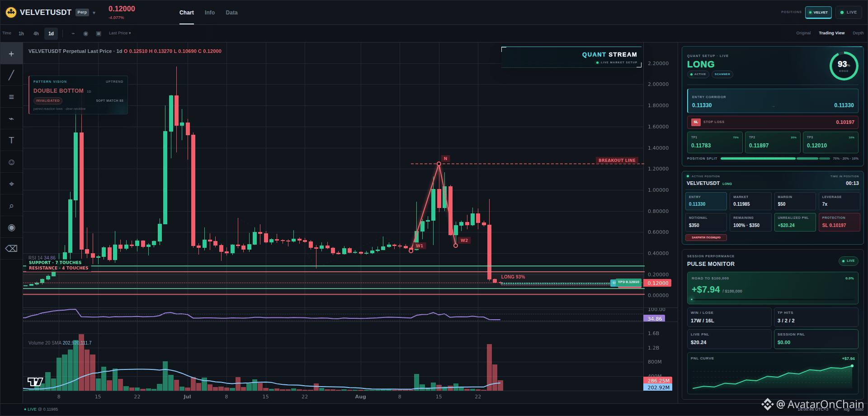Screen dimensions: 868x416
Task: Toggle the LIVE mode button in the header
Action: coord(849,12)
